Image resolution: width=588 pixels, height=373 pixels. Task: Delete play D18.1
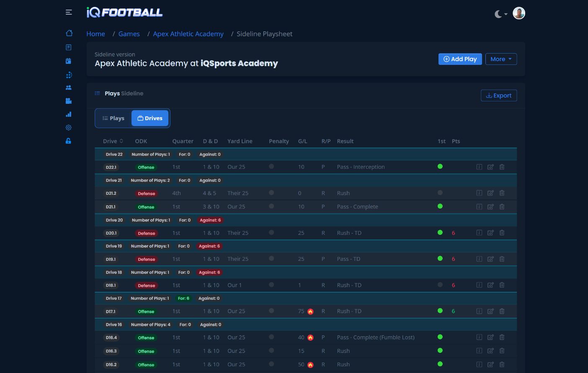coord(502,285)
